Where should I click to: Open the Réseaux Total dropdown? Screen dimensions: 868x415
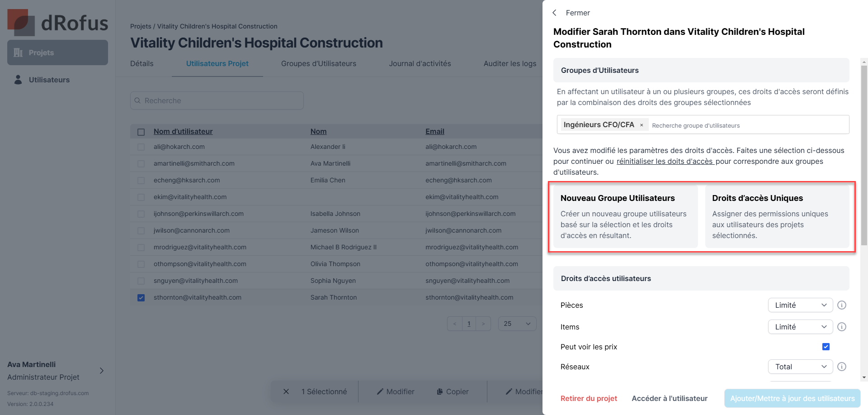[x=800, y=367]
